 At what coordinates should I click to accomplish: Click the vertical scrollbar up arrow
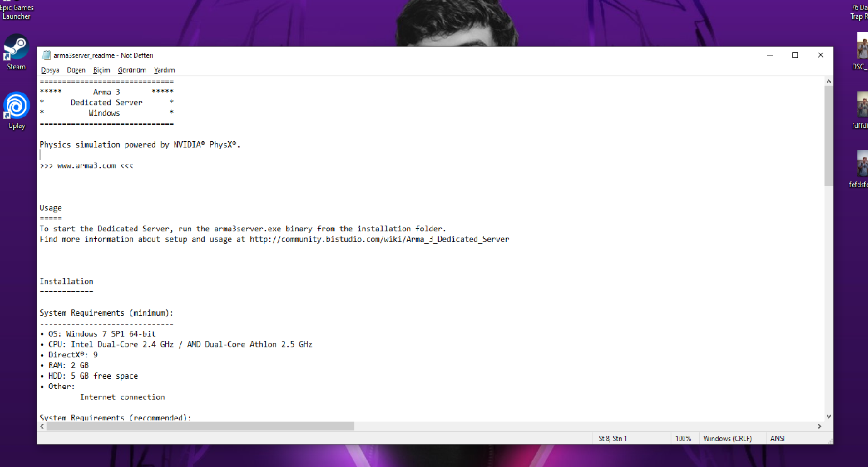[x=828, y=81]
